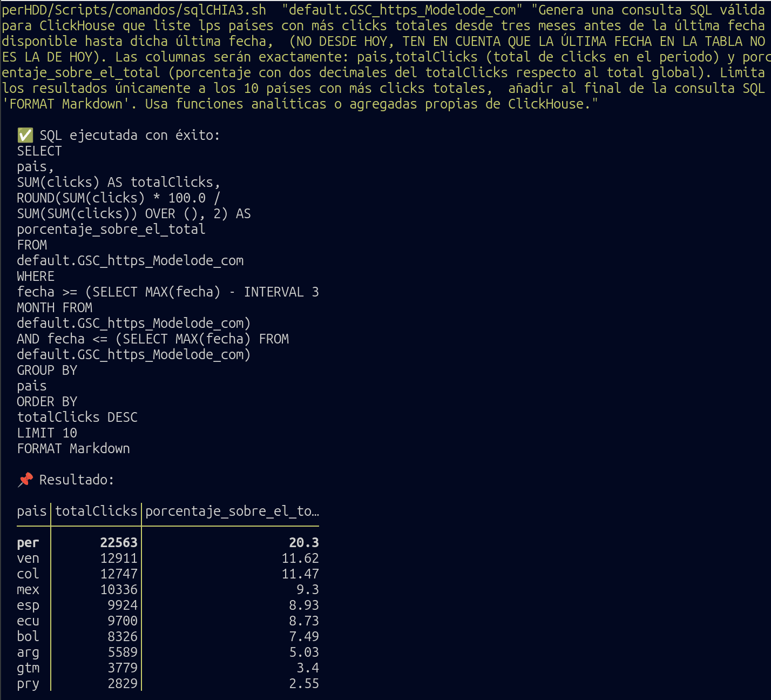Click the prompt phrase 'Usa funciones analíticas'
The height and width of the screenshot is (700, 771).
[x=236, y=104]
